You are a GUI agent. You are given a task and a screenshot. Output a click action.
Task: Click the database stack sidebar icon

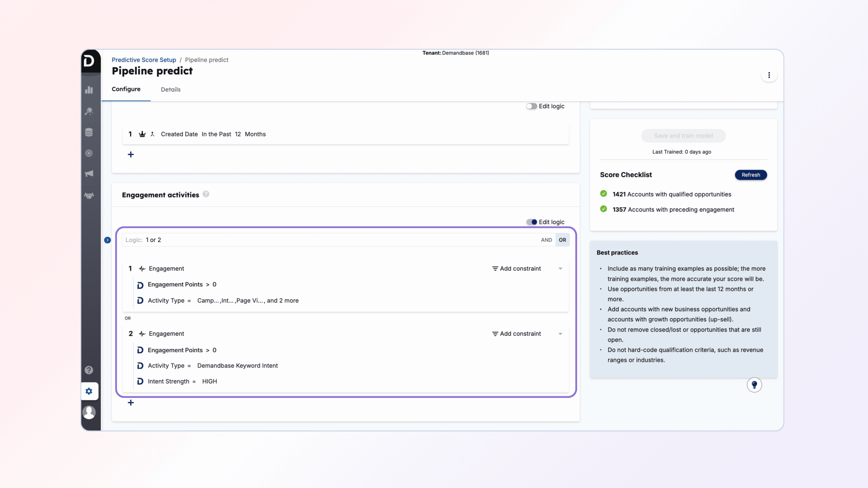tap(89, 132)
